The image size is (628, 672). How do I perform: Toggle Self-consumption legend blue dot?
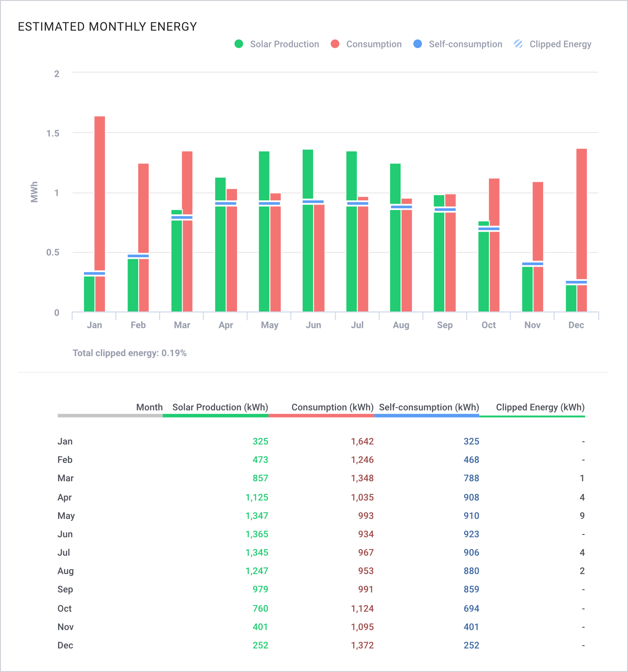click(x=418, y=44)
